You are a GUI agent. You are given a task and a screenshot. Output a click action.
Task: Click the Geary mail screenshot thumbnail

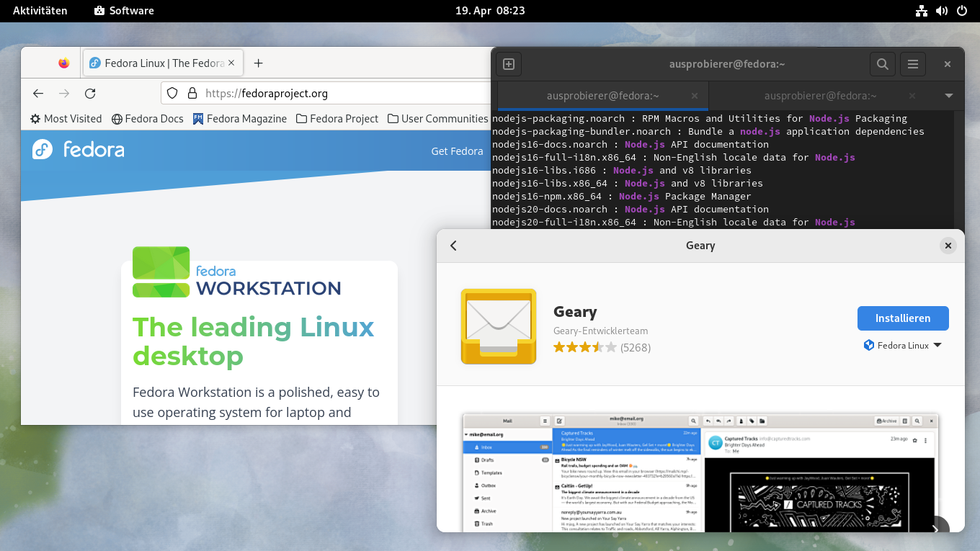pos(700,472)
